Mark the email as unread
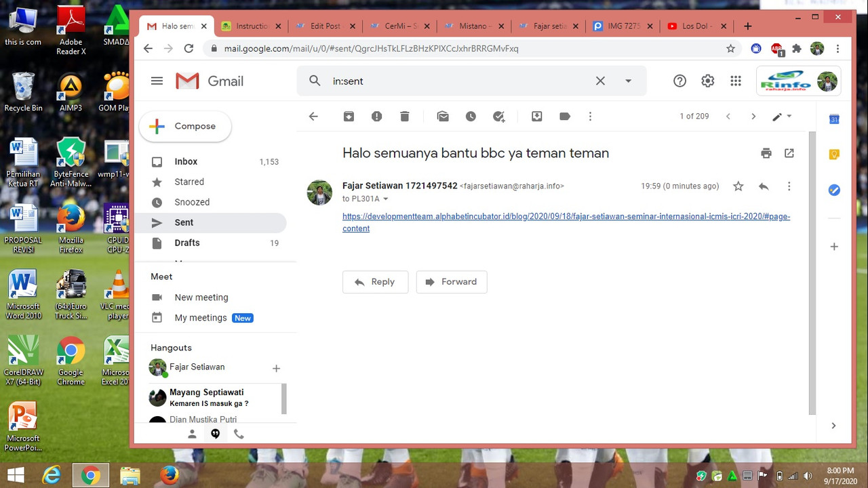The image size is (868, 488). click(443, 117)
